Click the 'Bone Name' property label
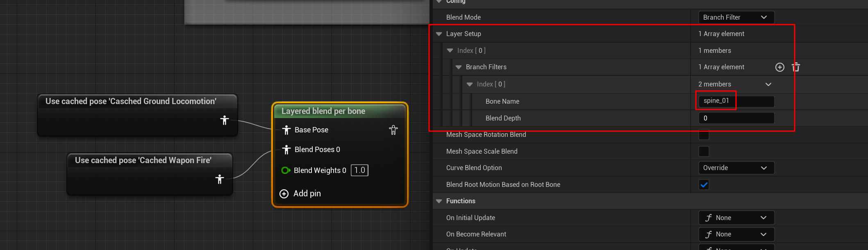Image resolution: width=868 pixels, height=250 pixels. pos(502,101)
